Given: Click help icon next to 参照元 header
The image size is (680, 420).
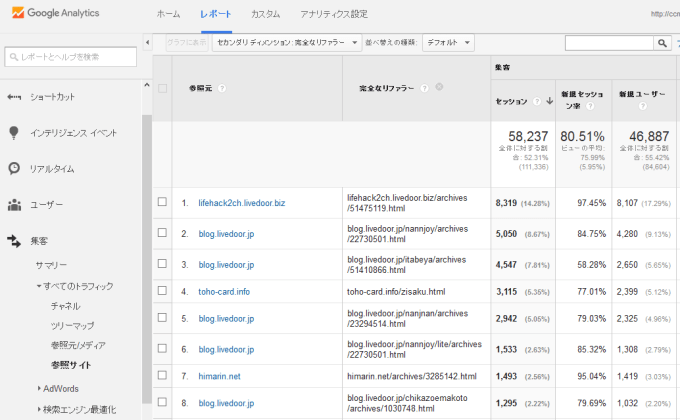Looking at the screenshot, I should [222, 88].
